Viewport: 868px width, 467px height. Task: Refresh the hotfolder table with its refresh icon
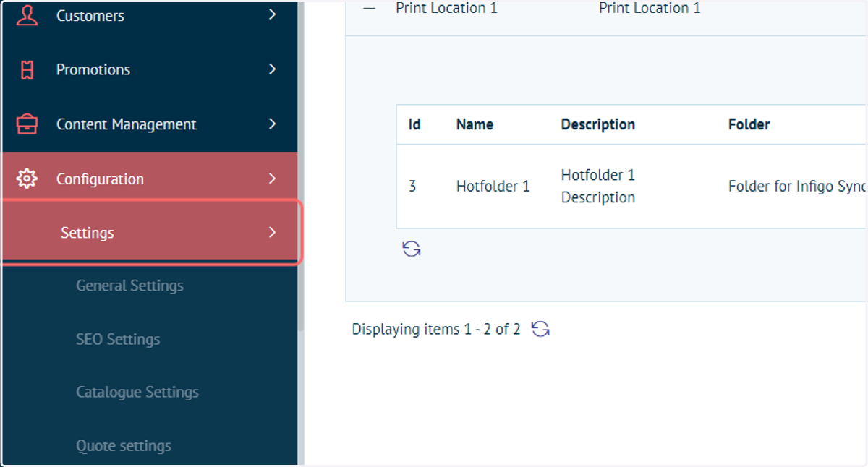click(x=412, y=249)
